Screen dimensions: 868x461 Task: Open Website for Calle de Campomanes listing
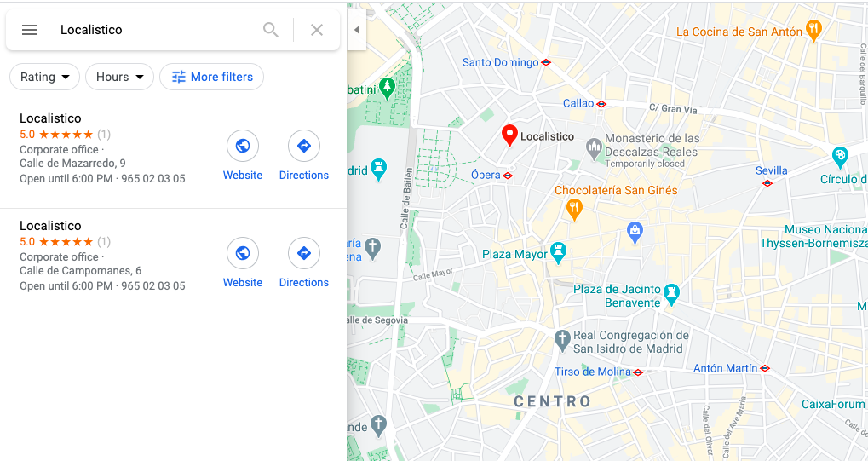coord(243,263)
